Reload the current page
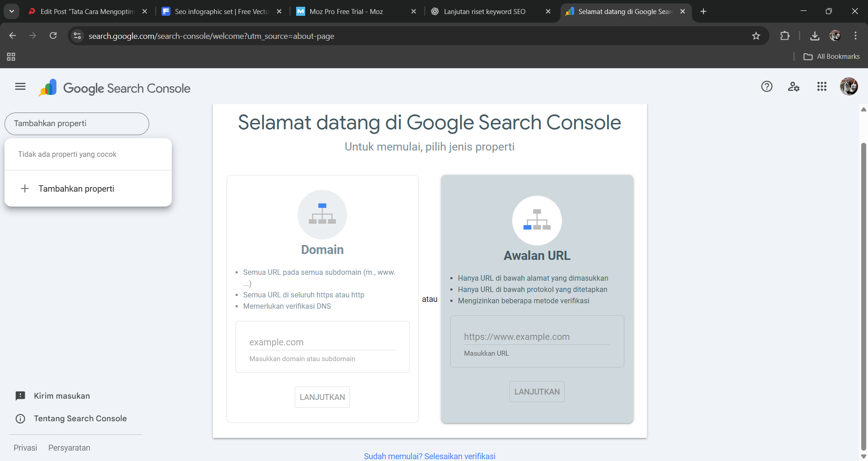This screenshot has height=461, width=868. (x=53, y=36)
